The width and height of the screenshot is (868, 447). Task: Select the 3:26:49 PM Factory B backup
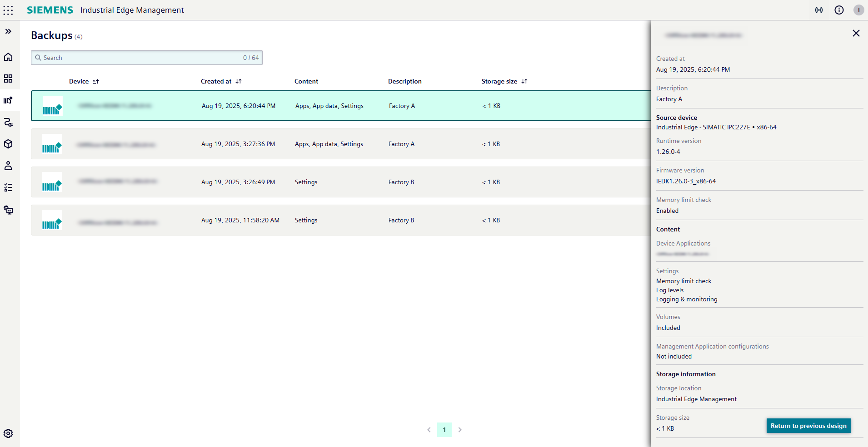[x=340, y=182]
